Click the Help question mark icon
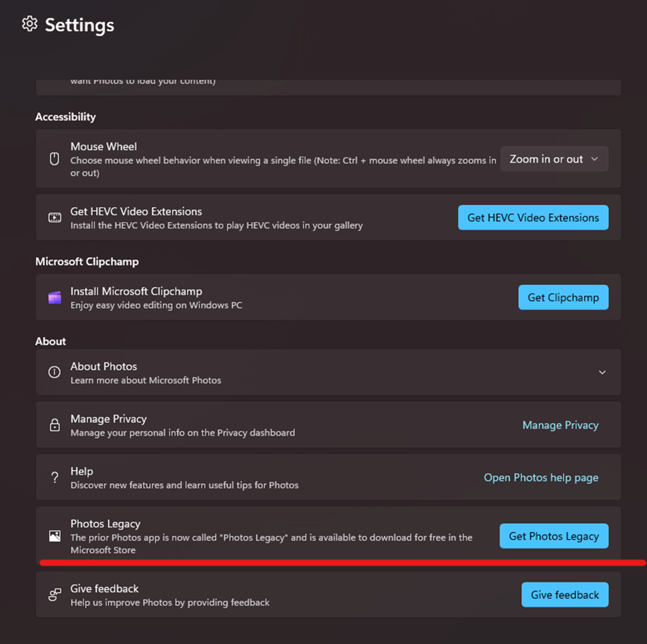The height and width of the screenshot is (644, 647). click(x=55, y=477)
